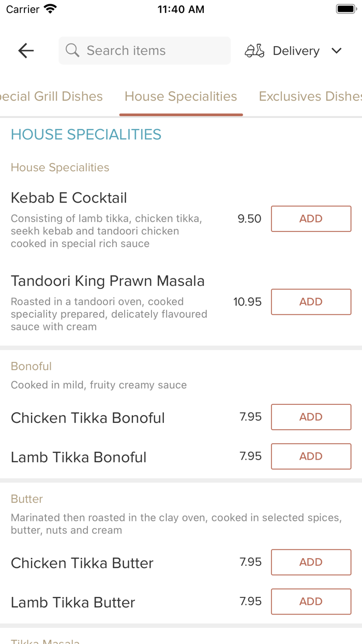Add Kebab E Cocktail to order
362x644 pixels.
click(x=311, y=218)
